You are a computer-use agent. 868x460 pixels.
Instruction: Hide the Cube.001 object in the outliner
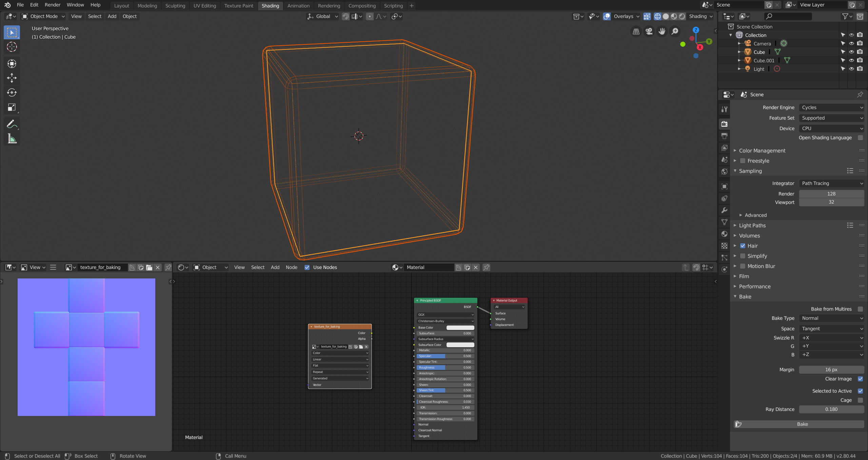[852, 60]
